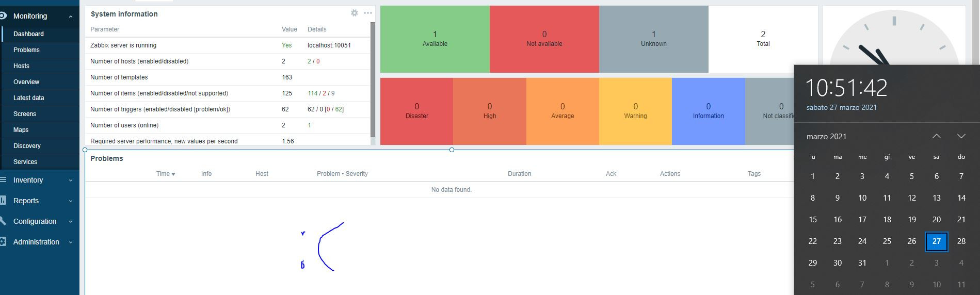
Task: Click the Available hosts green tile
Action: pyautogui.click(x=435, y=39)
